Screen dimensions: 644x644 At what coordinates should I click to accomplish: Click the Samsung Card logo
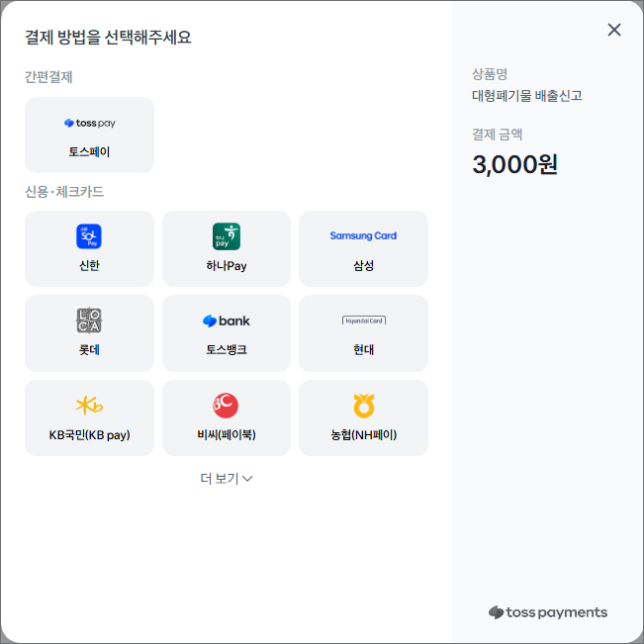(363, 236)
